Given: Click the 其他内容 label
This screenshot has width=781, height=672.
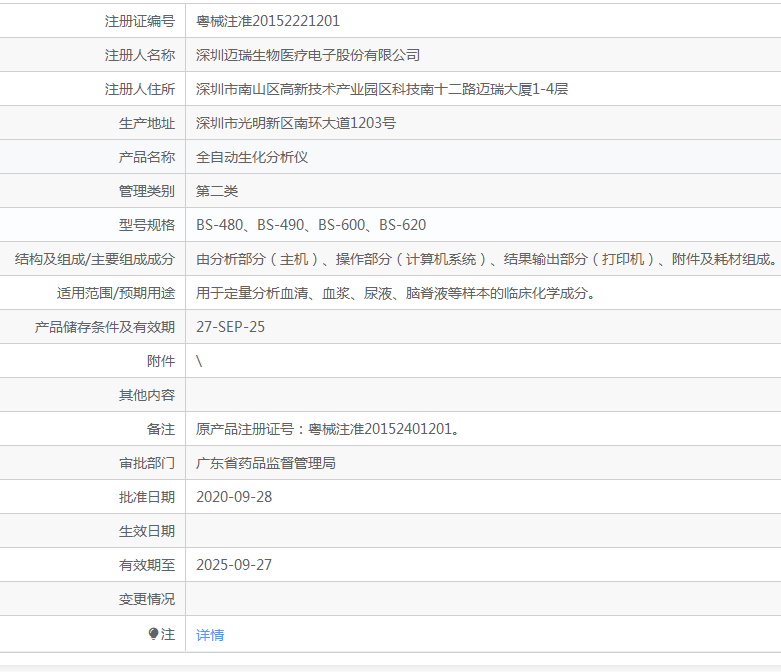Looking at the screenshot, I should pyautogui.click(x=147, y=395).
